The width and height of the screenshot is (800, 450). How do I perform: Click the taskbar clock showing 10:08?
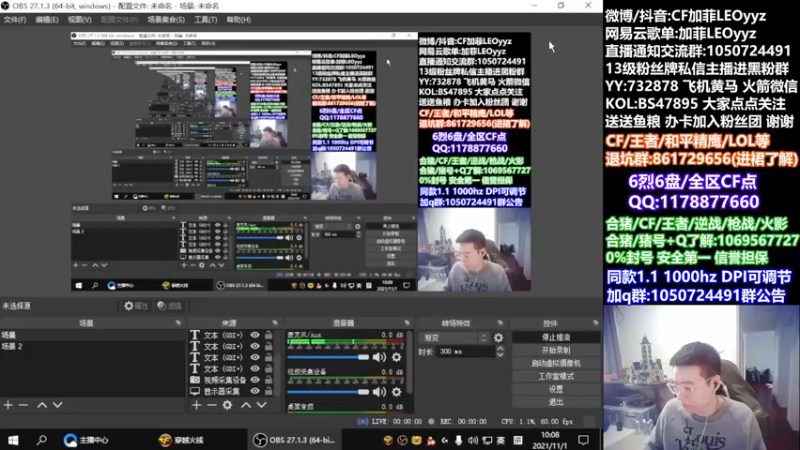(x=549, y=440)
